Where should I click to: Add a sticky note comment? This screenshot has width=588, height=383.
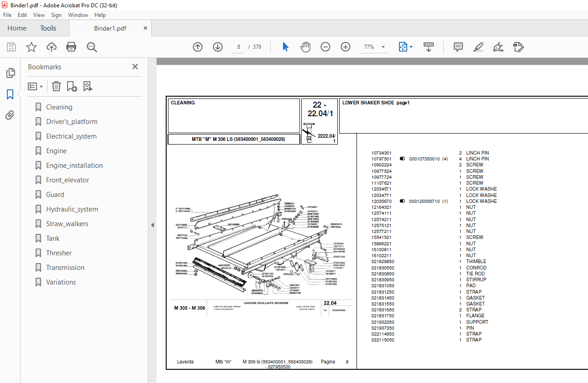tap(458, 47)
